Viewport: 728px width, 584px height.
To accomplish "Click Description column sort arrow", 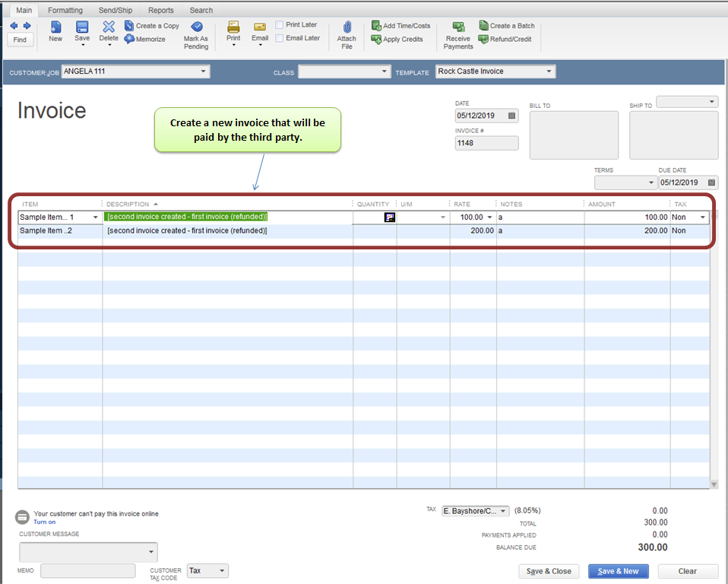I will click(156, 205).
